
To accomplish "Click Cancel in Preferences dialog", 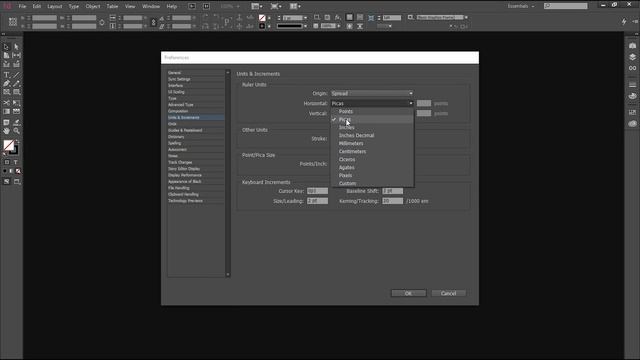I will tap(449, 293).
